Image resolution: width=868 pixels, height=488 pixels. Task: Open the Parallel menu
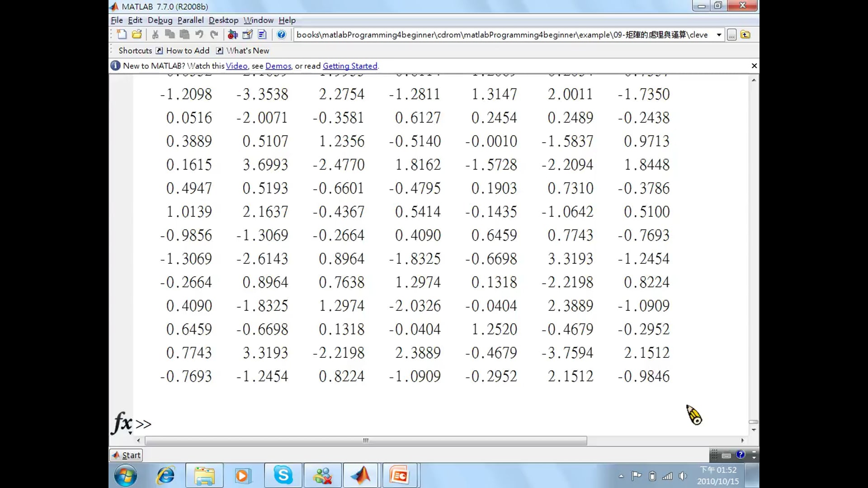[x=190, y=20]
